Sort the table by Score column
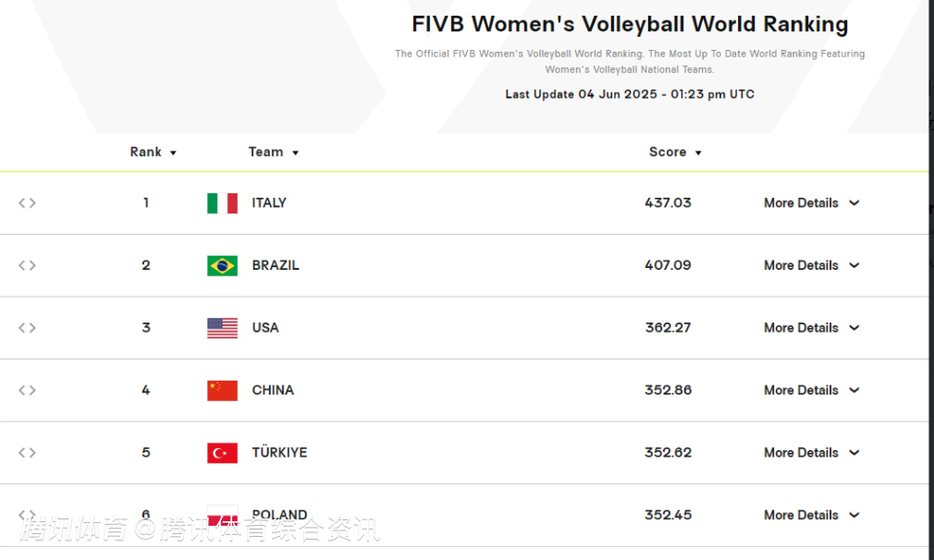 [675, 152]
